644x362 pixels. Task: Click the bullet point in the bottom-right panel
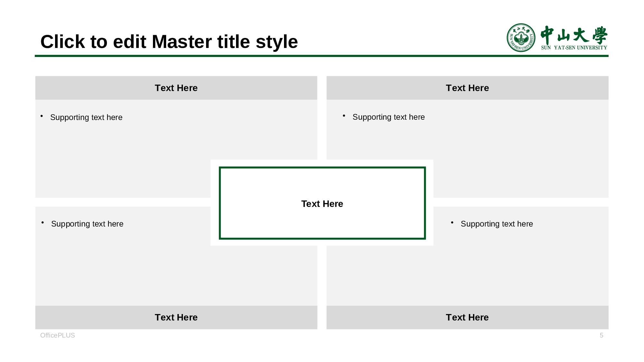[452, 222]
